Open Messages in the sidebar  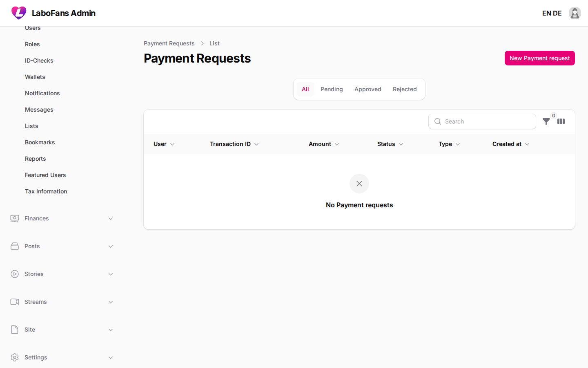[x=39, y=110]
